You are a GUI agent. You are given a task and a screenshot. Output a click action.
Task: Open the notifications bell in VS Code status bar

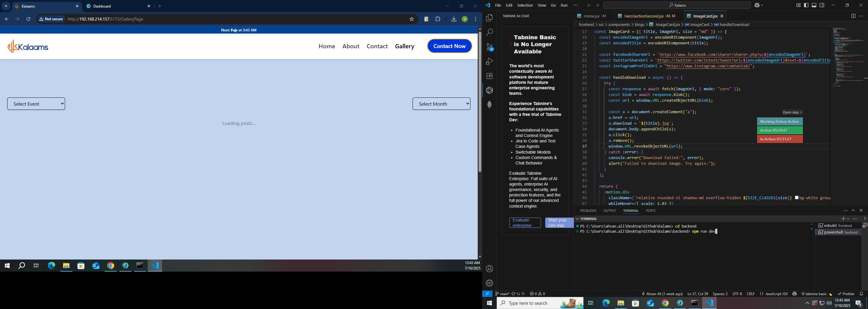click(x=861, y=294)
